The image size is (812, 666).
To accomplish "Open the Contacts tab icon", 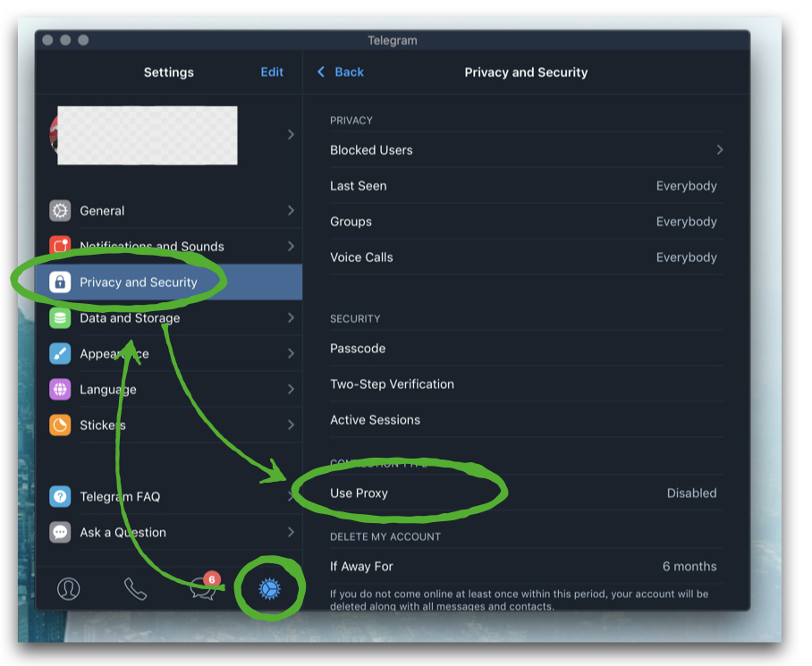I will pos(68,588).
